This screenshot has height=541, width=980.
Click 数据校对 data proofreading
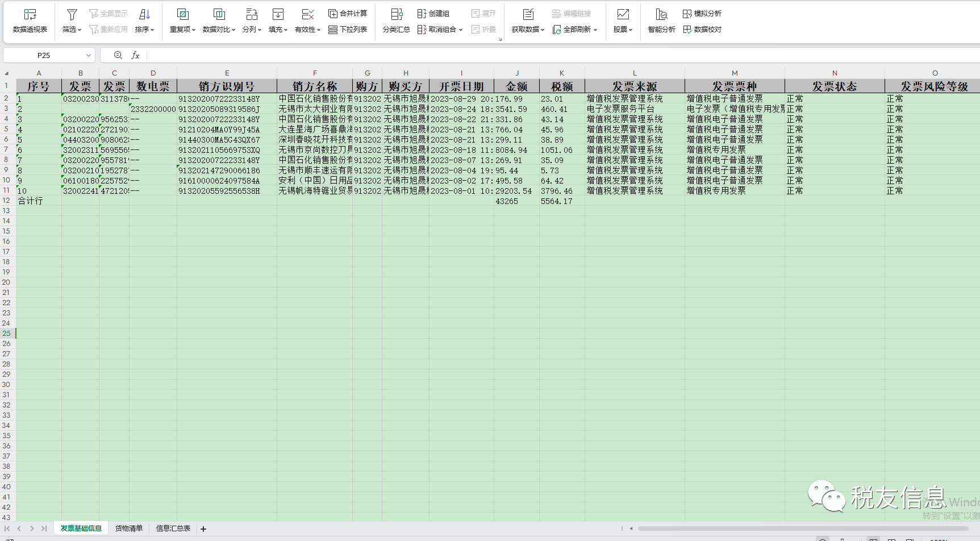[x=702, y=30]
